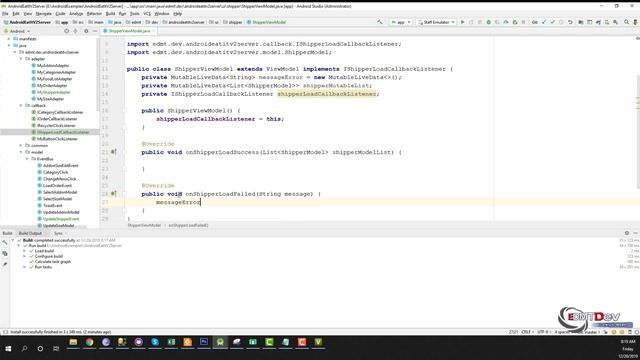Click override gutter icon beside onShipperLoadSuccess
This screenshot has height=360, width=640.
coord(114,152)
